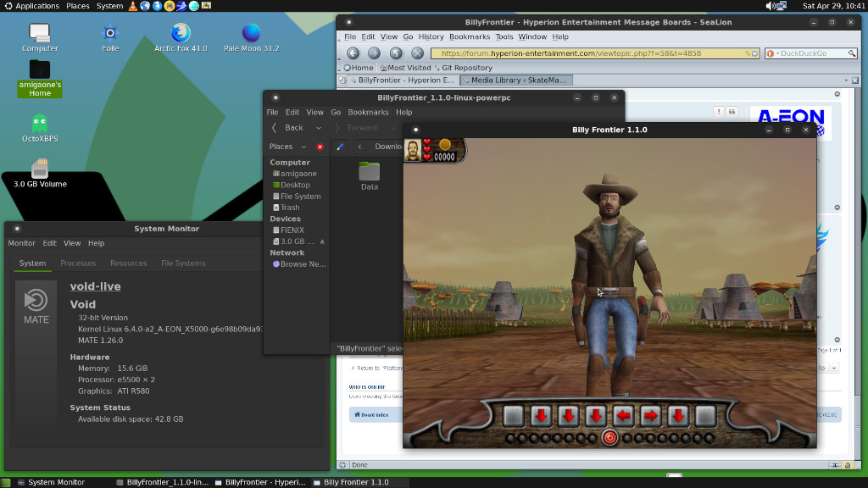Viewport: 868px width, 488px height.
Task: Click the Home bookmark in SeaLion
Action: click(359, 68)
